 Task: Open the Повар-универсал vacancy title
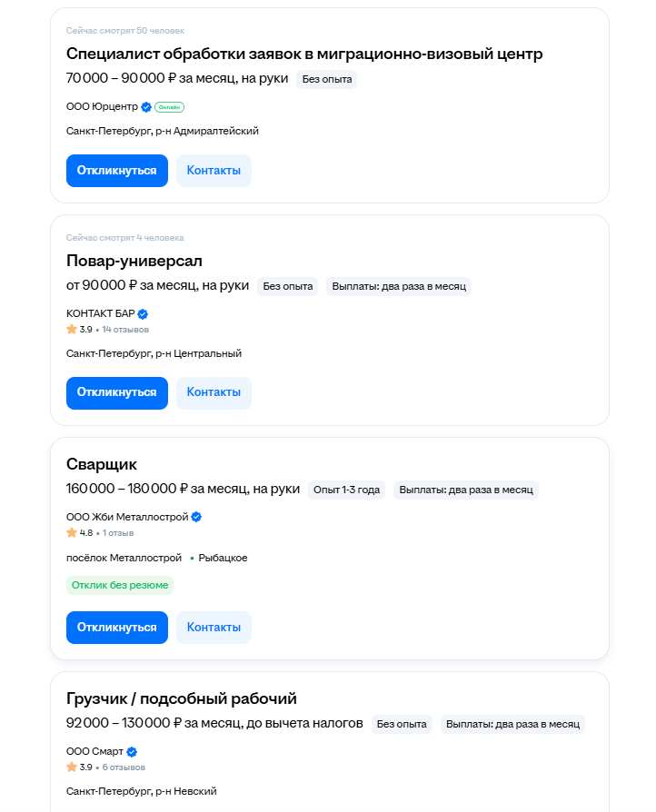click(134, 261)
